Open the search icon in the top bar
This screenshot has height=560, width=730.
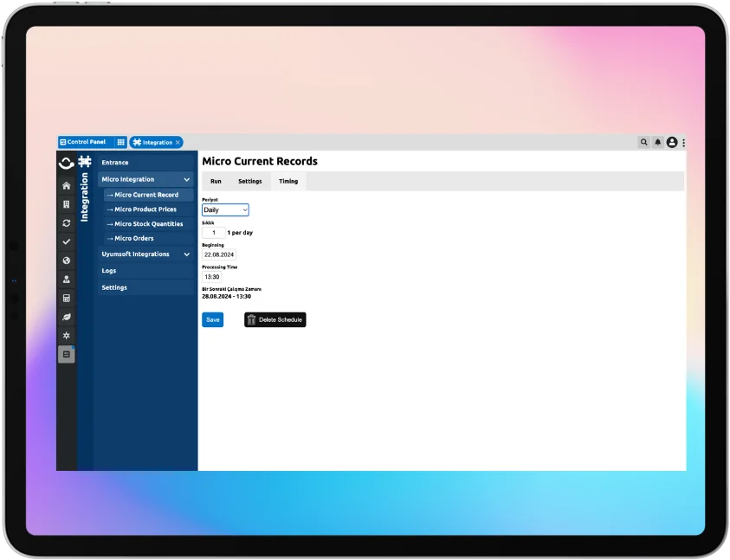tap(644, 142)
